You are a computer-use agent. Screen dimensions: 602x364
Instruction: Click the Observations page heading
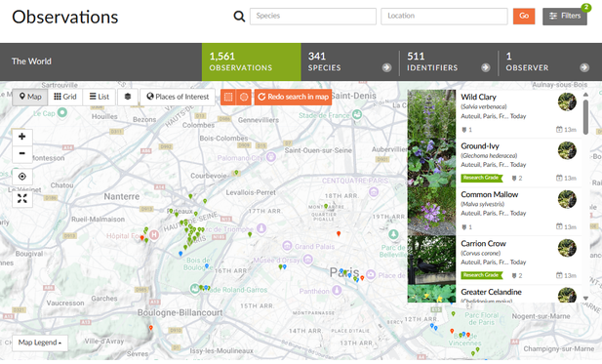coord(65,17)
